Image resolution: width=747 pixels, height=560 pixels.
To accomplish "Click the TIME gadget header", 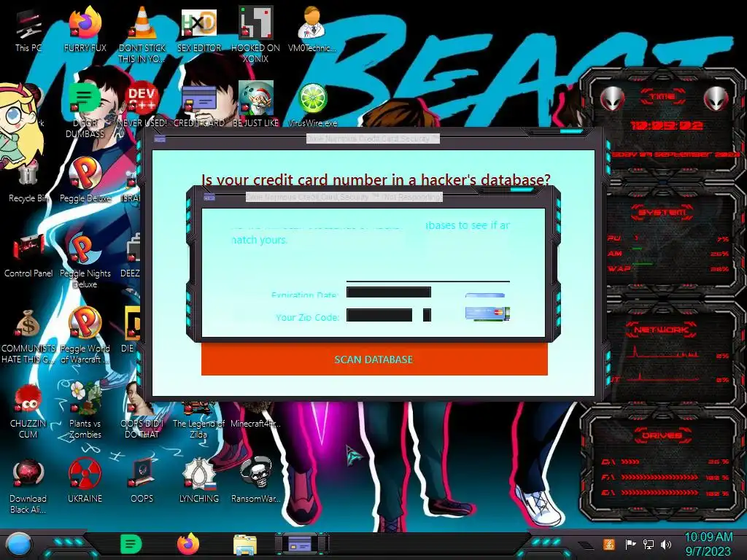I will [x=662, y=96].
